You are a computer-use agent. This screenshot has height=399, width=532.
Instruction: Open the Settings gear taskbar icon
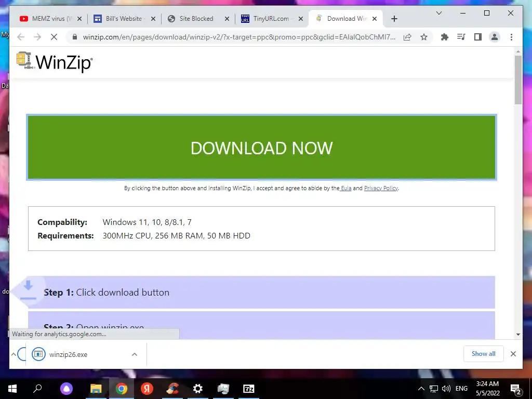198,389
